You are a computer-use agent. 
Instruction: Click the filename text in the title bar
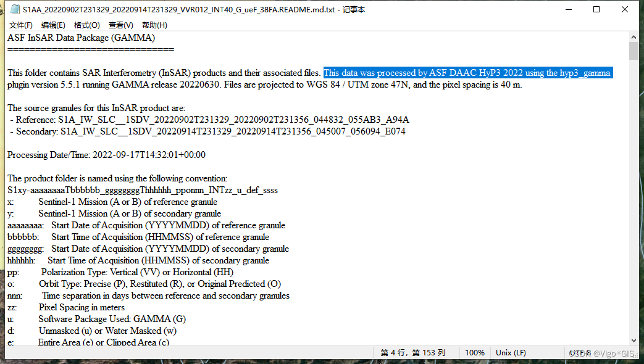point(185,9)
